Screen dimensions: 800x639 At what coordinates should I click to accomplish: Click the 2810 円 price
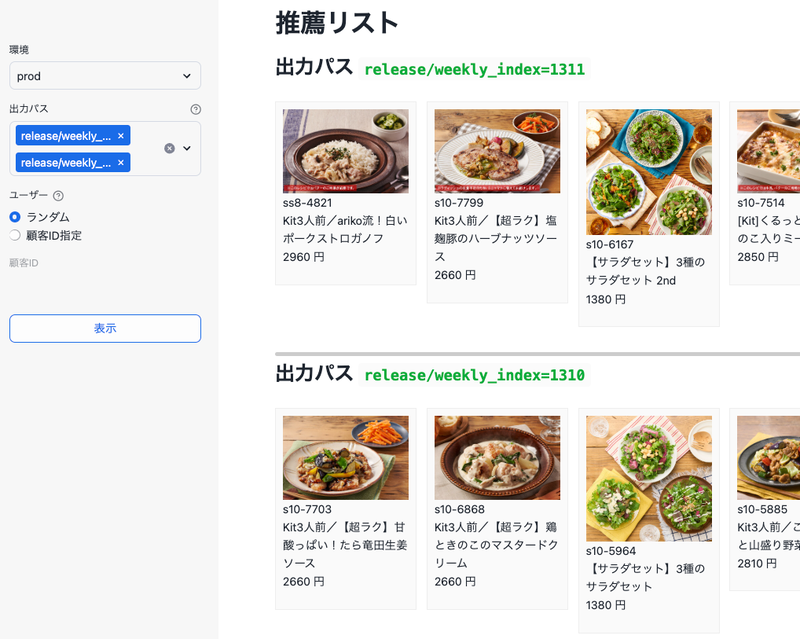[757, 563]
